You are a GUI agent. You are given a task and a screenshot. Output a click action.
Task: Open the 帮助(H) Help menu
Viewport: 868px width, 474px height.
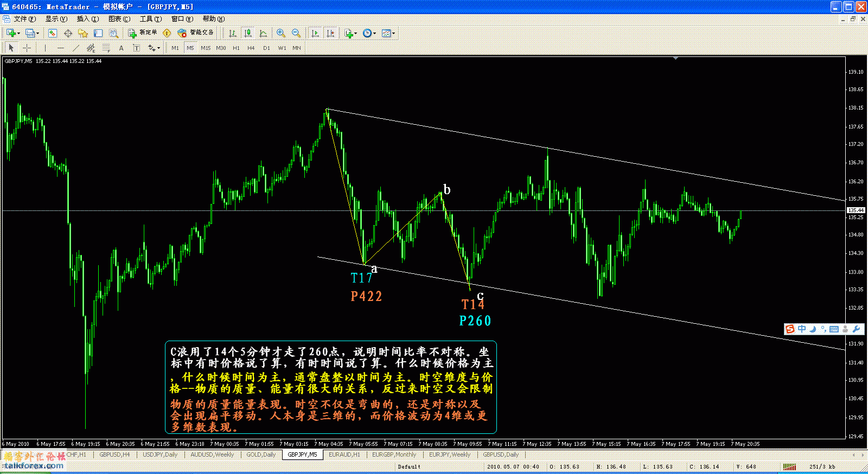(214, 18)
